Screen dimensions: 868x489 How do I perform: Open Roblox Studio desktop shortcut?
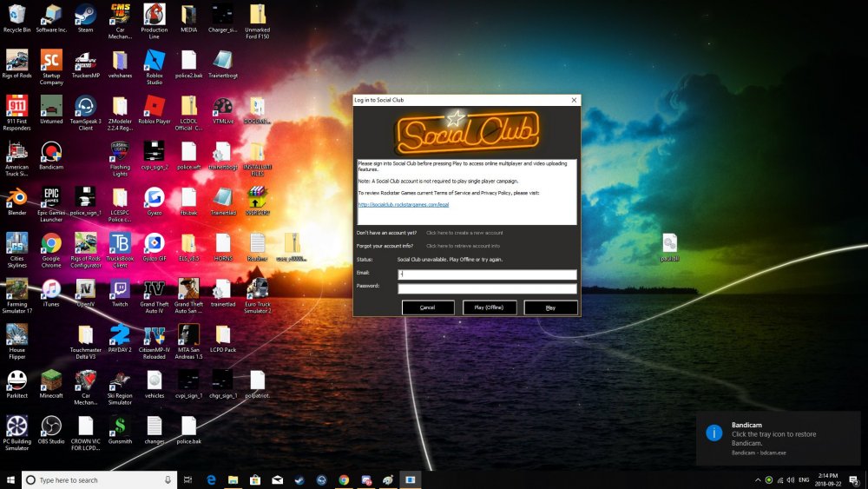(x=154, y=67)
